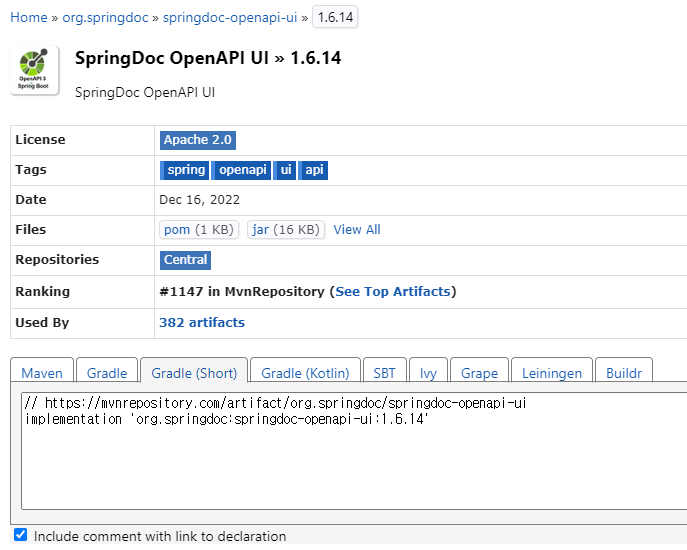
Task: Open the 382 artifacts link
Action: point(202,323)
